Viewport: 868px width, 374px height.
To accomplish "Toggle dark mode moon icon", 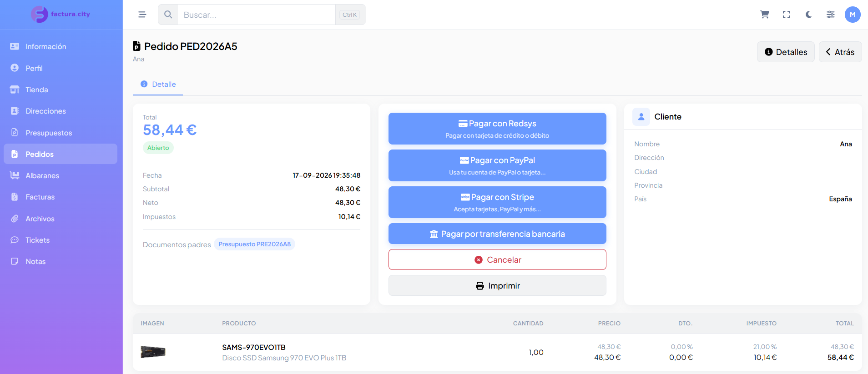I will (808, 15).
